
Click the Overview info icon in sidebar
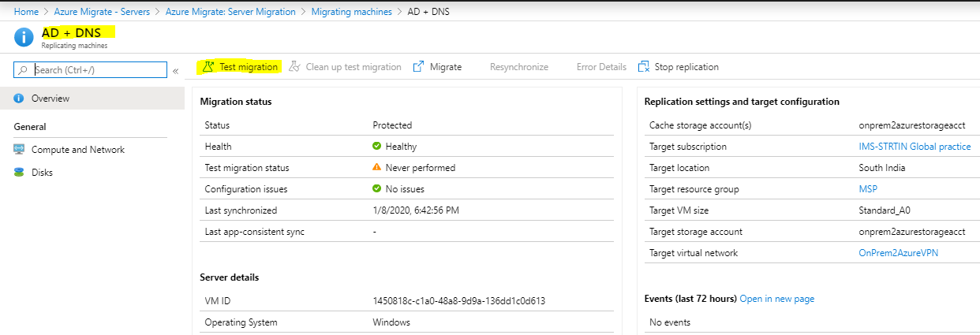coord(19,99)
